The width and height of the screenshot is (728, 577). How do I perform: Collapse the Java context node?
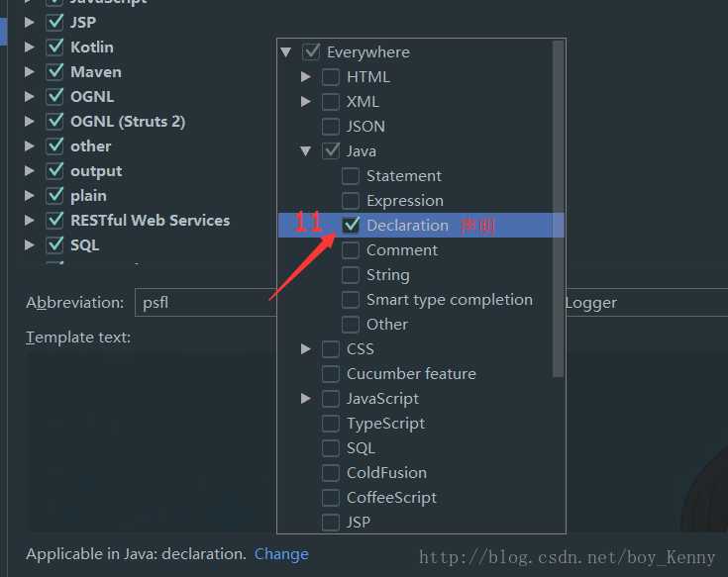305,151
